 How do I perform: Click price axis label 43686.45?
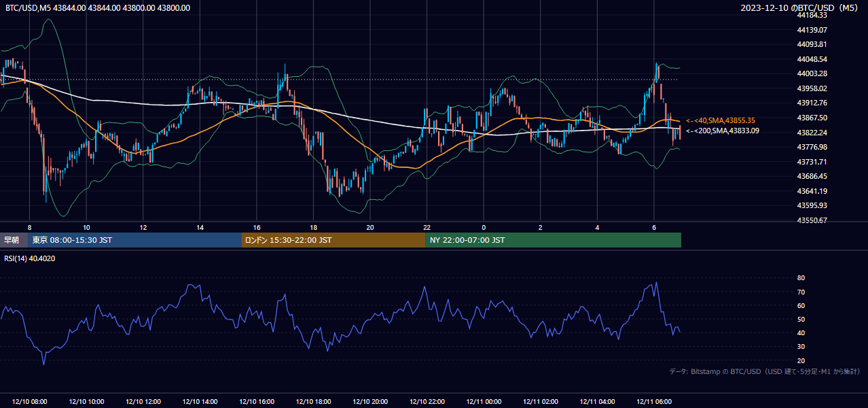point(812,176)
